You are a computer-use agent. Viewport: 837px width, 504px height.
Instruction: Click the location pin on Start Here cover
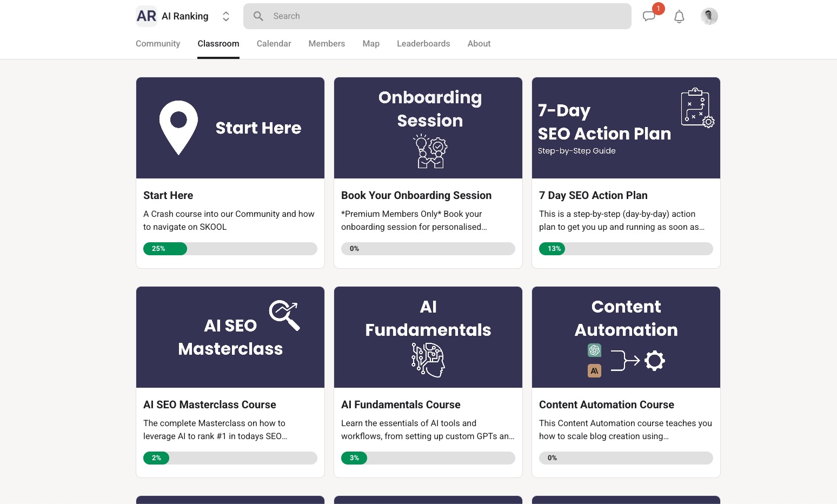click(178, 127)
